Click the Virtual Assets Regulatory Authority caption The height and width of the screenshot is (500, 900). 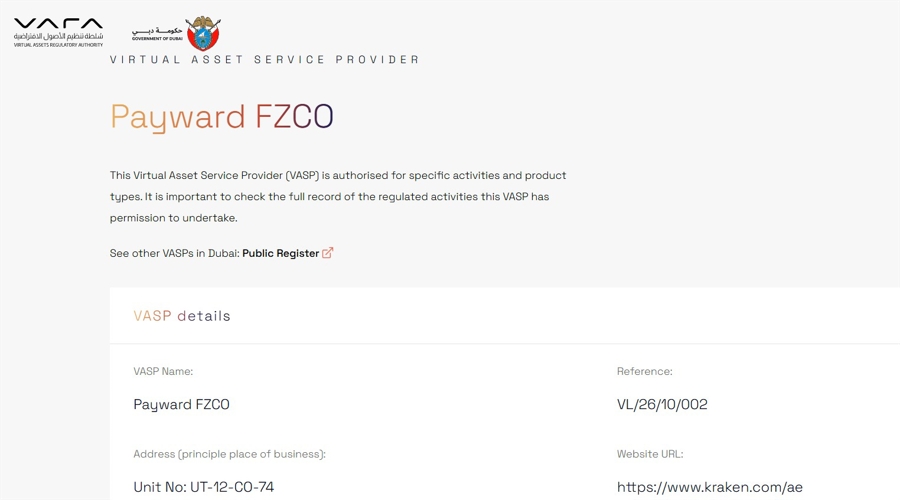(x=59, y=45)
